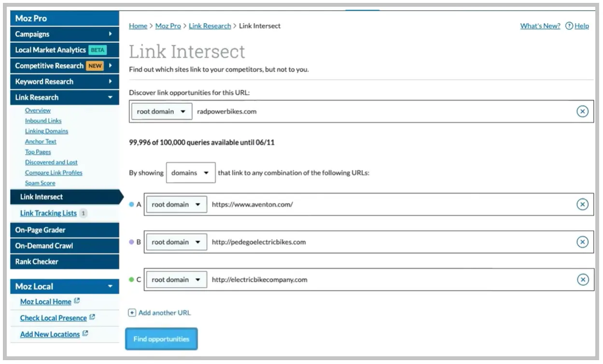
Task: Open the Spam Score sidebar link
Action: 40,183
